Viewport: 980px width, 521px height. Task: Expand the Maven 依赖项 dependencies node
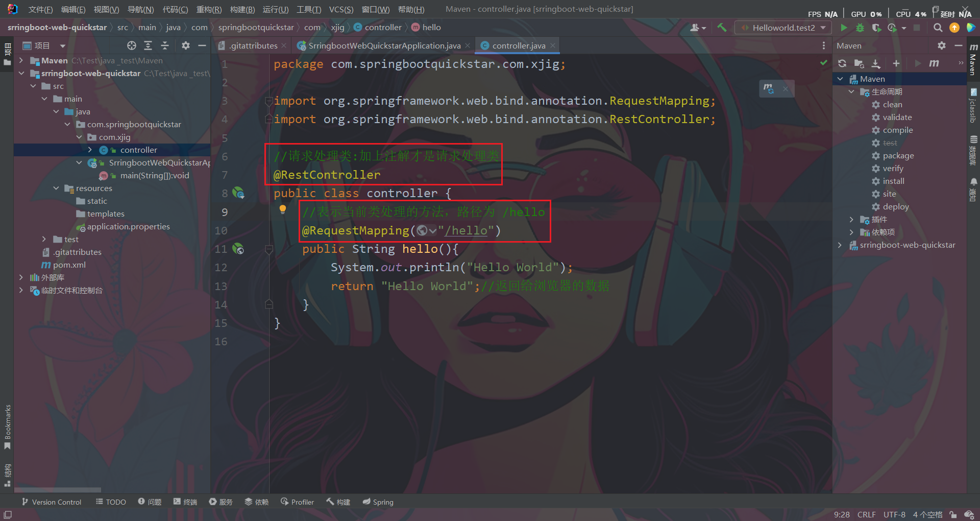(x=851, y=232)
